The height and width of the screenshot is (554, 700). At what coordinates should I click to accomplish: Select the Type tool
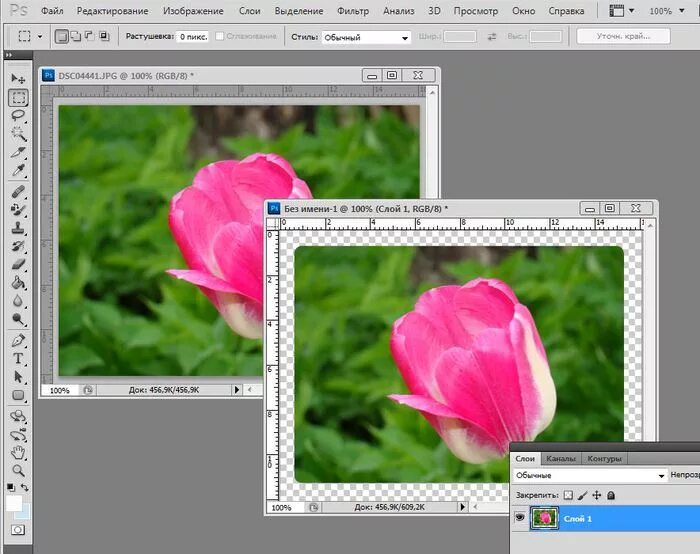coord(18,358)
